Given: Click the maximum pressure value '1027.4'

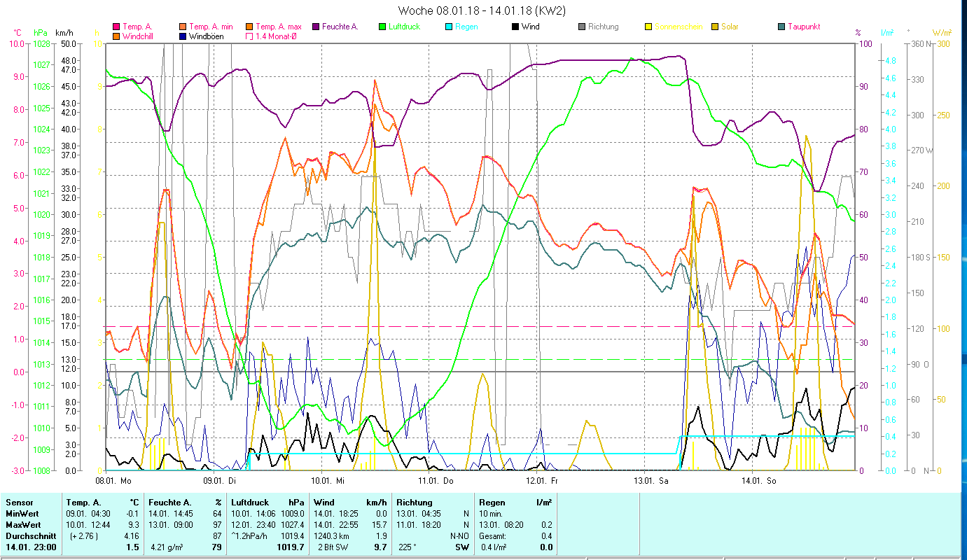Looking at the screenshot, I should click(x=293, y=525).
